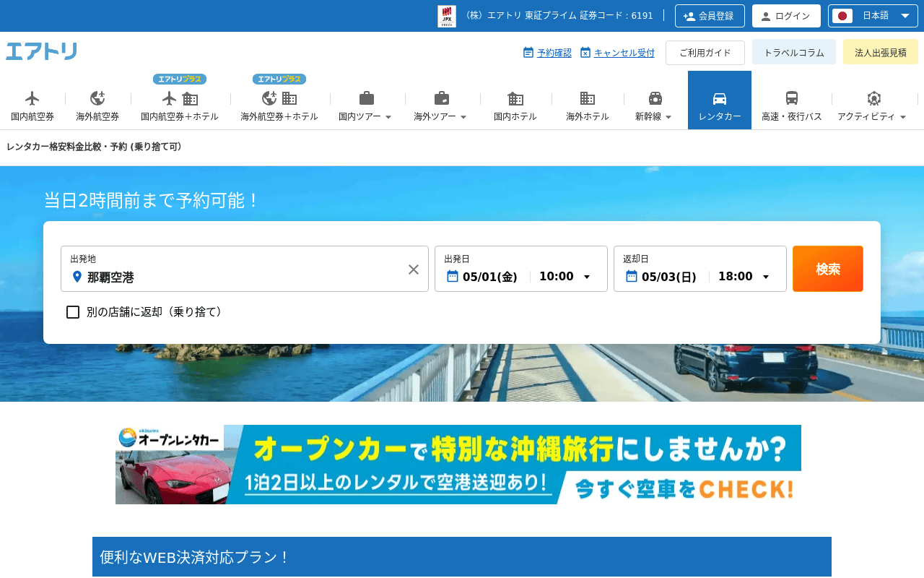
Task: Click the 海外航空券 globe icon
Action: tap(97, 98)
